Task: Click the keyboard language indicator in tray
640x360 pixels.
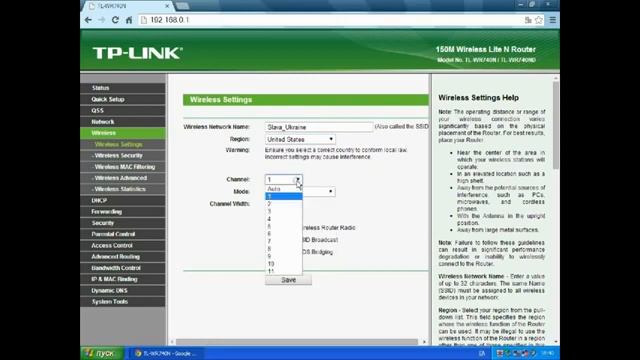Action: coord(482,353)
